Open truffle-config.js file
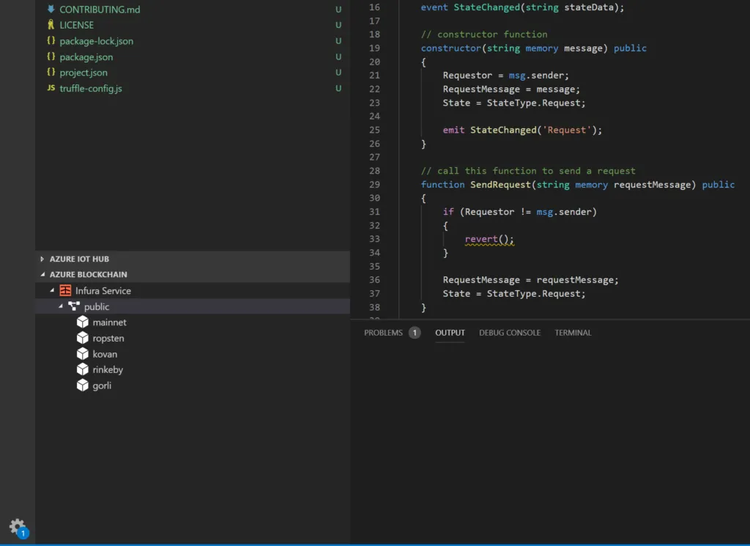 90,89
